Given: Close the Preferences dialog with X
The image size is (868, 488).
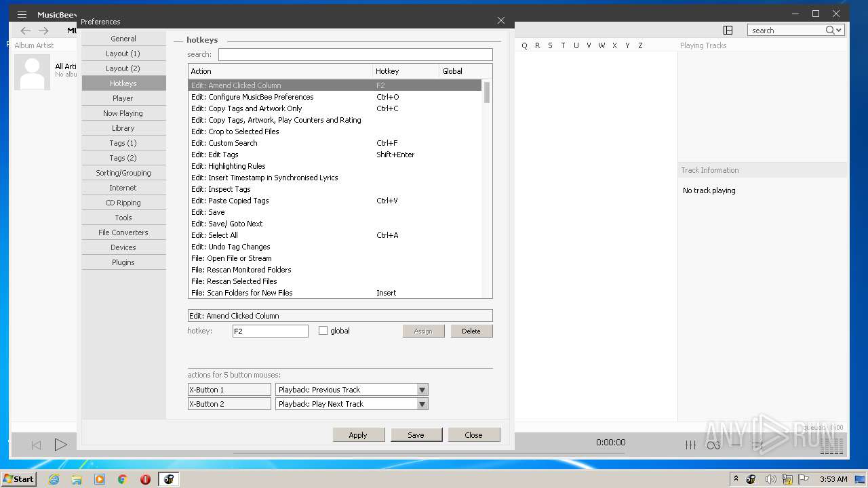Looking at the screenshot, I should coord(501,20).
